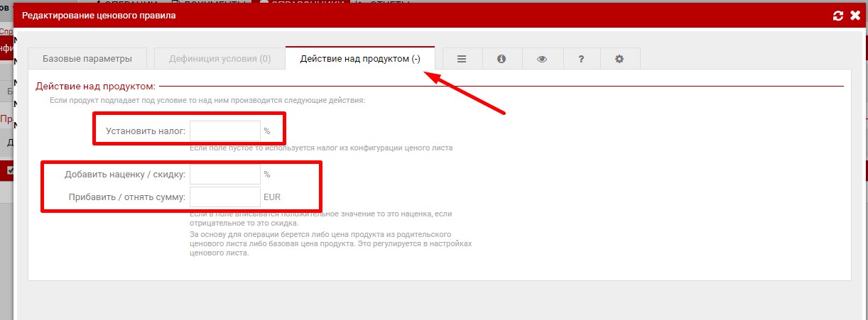Open the eye preview icon tab
The height and width of the screenshot is (320, 868).
(x=541, y=59)
